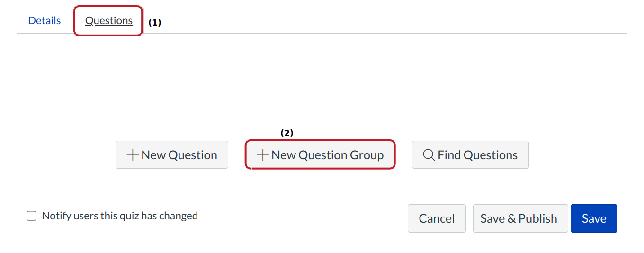Switch to the Details tab
The width and height of the screenshot is (644, 253).
coord(45,21)
